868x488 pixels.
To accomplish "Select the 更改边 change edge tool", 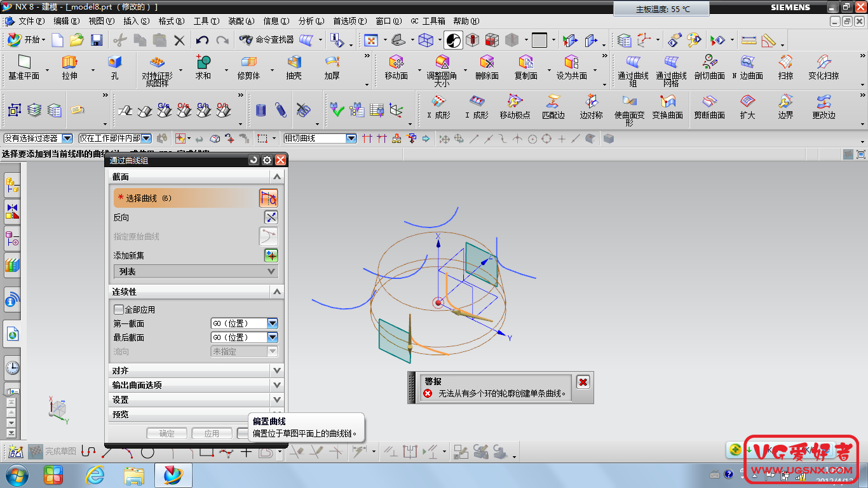I will point(824,107).
